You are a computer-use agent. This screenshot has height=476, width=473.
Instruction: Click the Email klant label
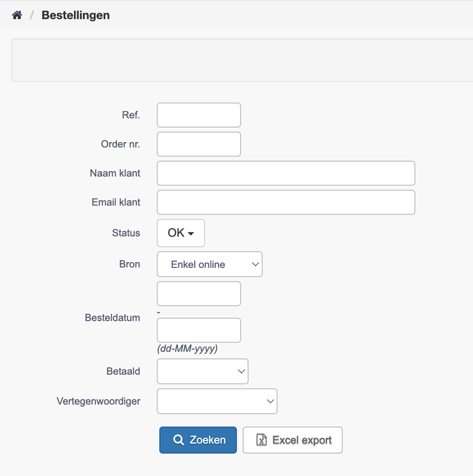[116, 203]
